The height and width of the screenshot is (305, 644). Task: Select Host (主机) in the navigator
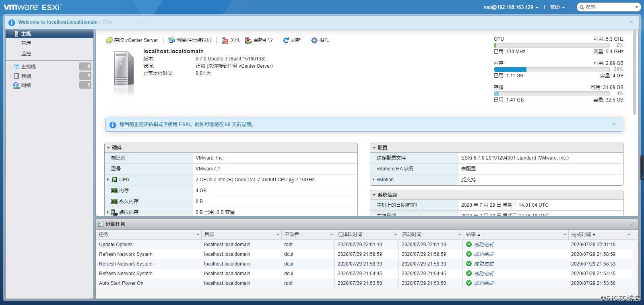tap(50, 34)
